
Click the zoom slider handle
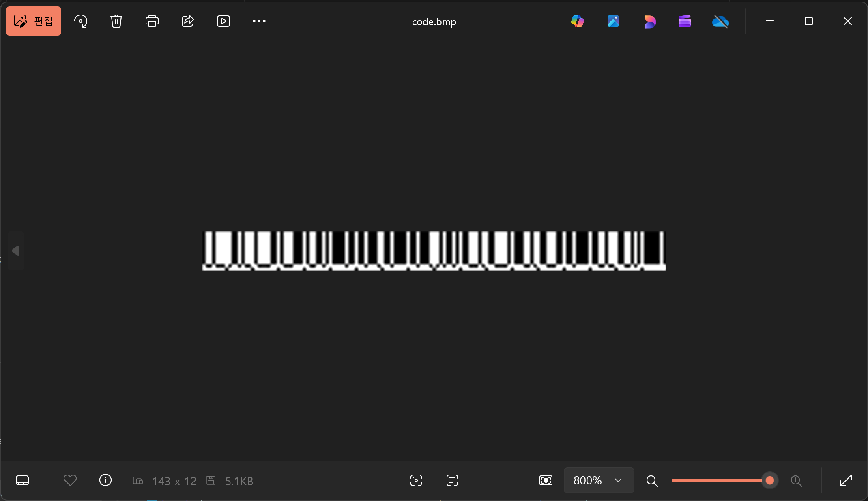click(769, 480)
